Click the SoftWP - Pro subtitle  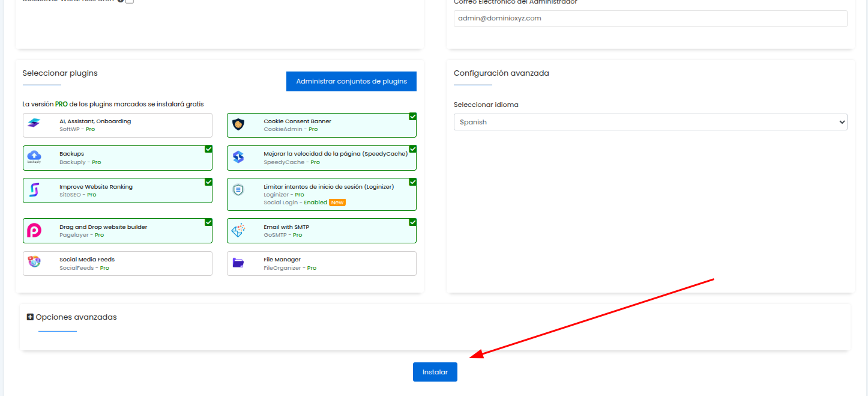[77, 129]
